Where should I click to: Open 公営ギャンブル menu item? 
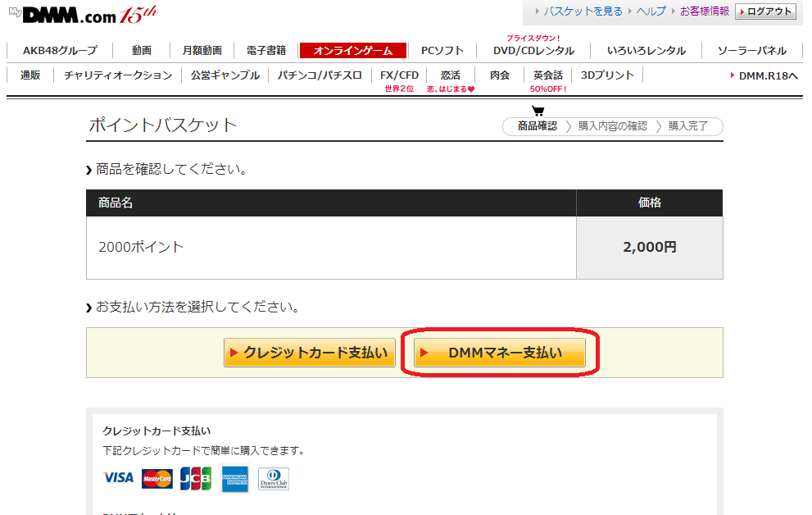click(225, 75)
